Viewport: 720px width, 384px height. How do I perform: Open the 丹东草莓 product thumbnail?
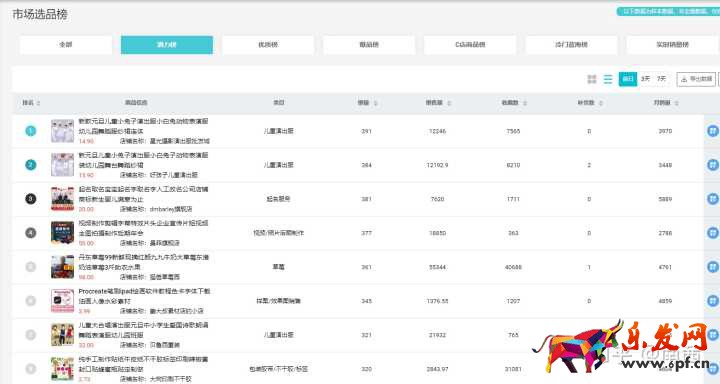point(62,267)
